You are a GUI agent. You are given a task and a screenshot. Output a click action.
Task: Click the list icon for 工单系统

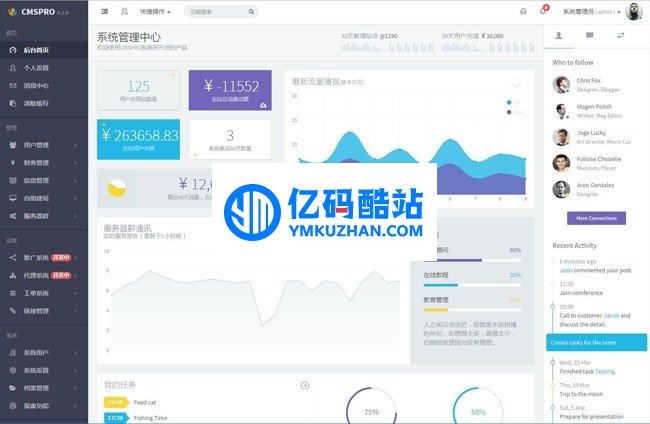[13, 293]
